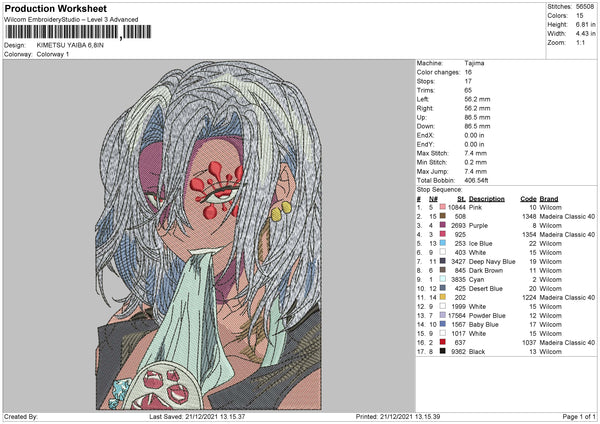Screen dimensions: 600x424
Task: Select the stitch count '17564' for Powder Blue
Action: (x=457, y=316)
